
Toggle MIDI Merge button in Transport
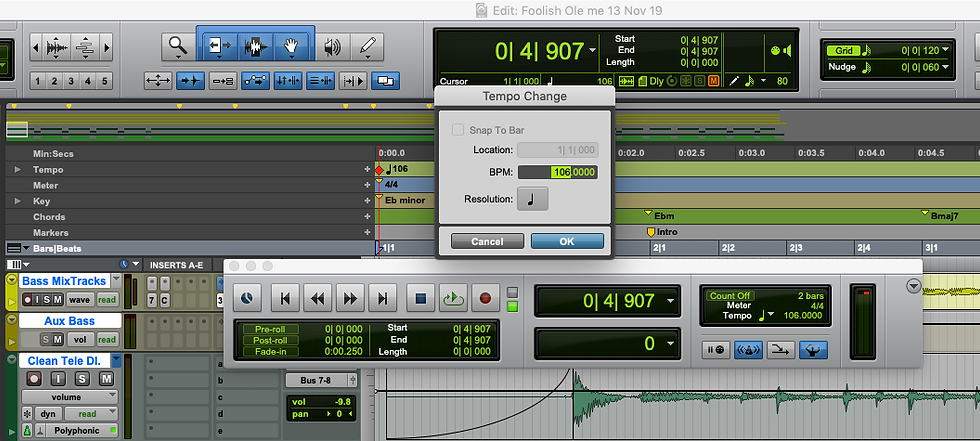pyautogui.click(x=781, y=350)
